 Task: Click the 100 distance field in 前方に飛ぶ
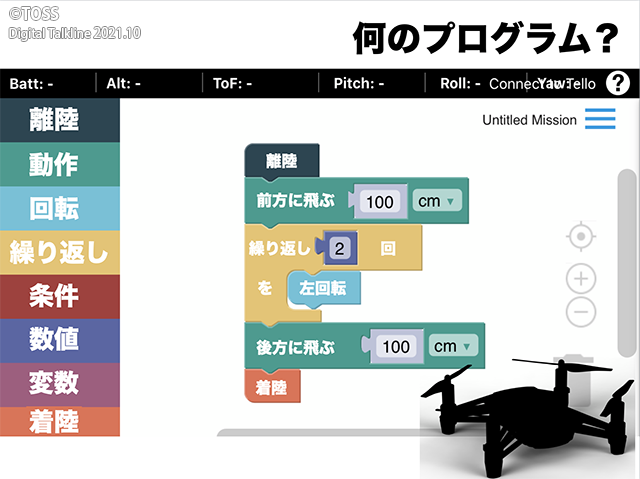point(380,202)
